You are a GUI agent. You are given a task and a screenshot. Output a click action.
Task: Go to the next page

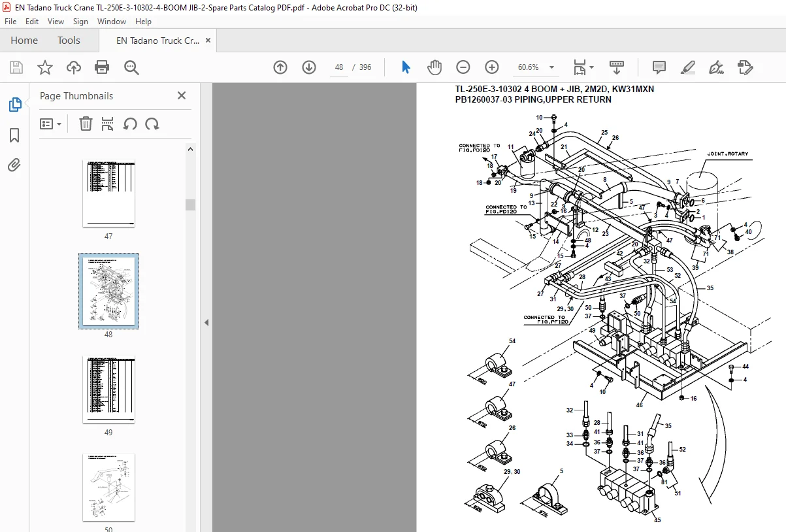tap(309, 67)
